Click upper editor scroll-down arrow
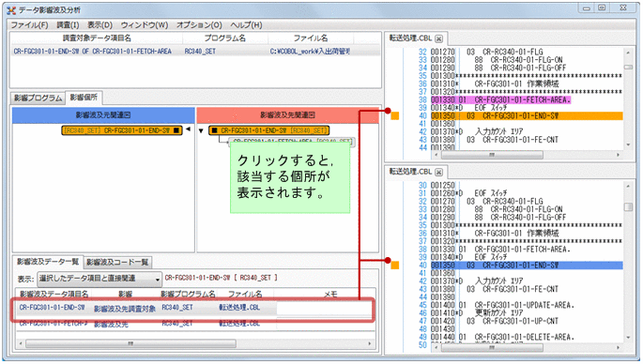 tap(628, 144)
